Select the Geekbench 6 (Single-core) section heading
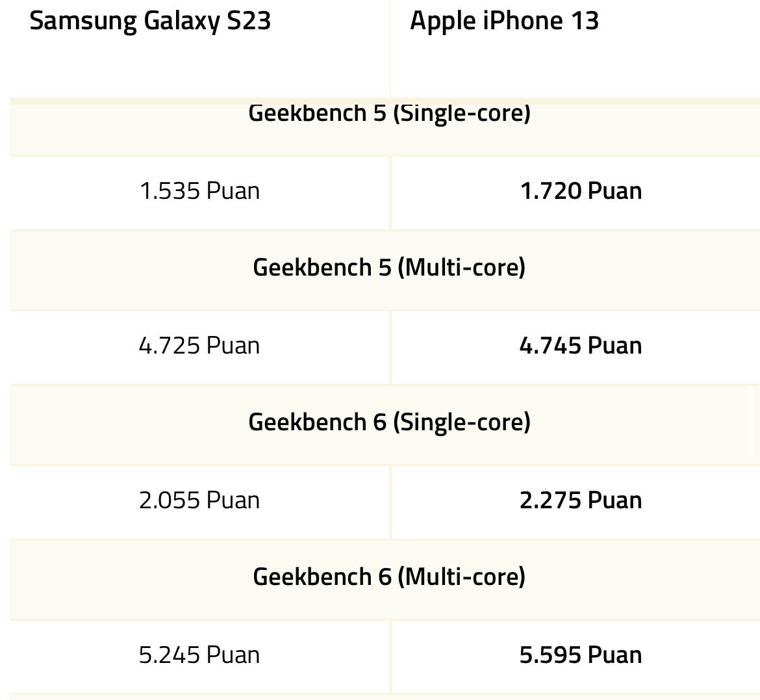This screenshot has height=700, width=760. (389, 422)
